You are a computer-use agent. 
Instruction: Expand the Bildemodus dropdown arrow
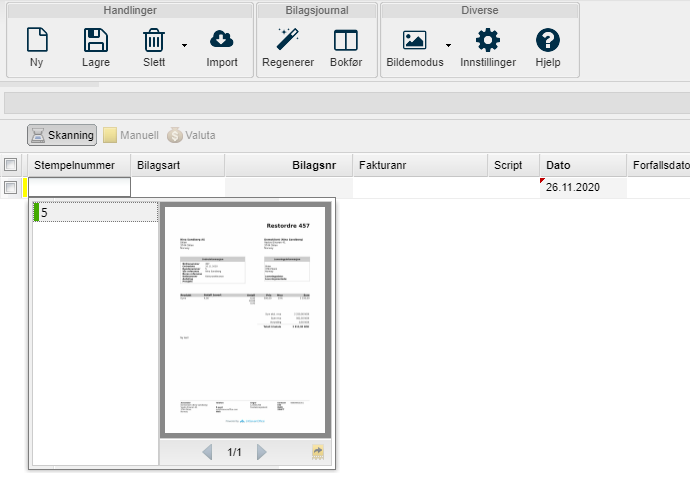tap(448, 45)
